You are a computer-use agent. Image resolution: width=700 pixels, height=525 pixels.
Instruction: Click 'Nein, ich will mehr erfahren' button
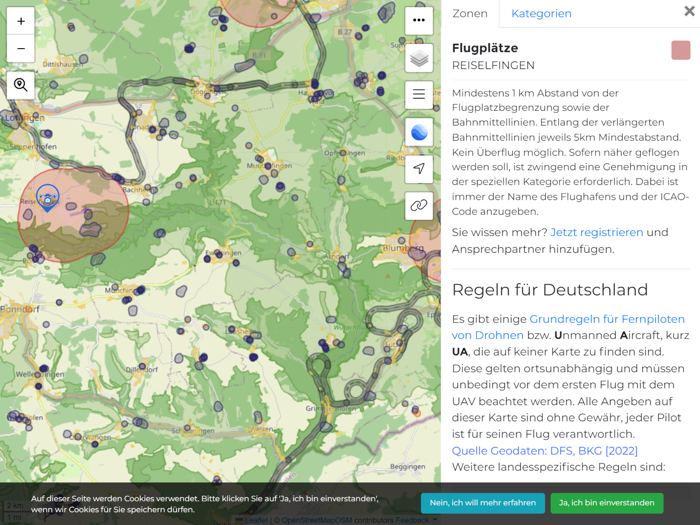tap(483, 503)
